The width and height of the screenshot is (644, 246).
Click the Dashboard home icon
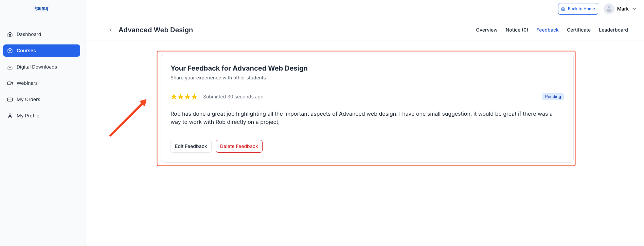click(x=10, y=34)
